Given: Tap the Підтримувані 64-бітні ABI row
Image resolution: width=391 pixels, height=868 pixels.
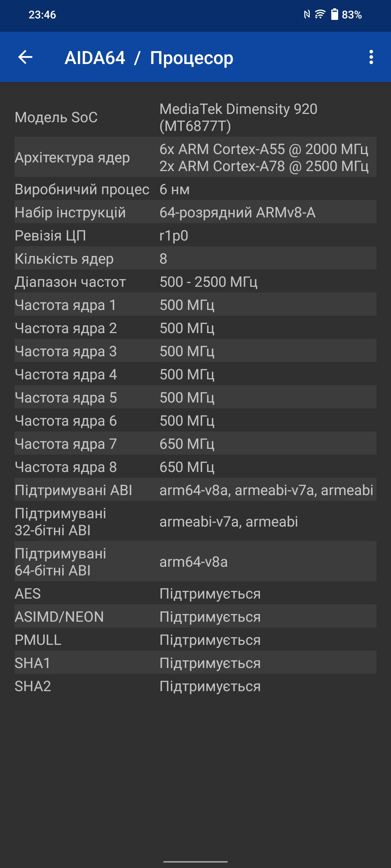Looking at the screenshot, I should click(195, 562).
